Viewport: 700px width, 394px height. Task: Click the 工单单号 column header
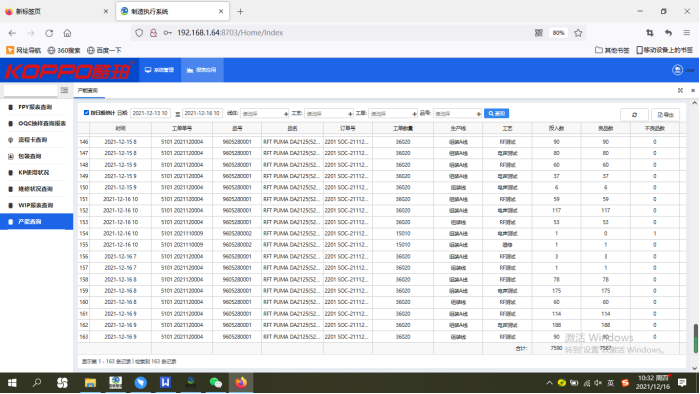coord(182,129)
